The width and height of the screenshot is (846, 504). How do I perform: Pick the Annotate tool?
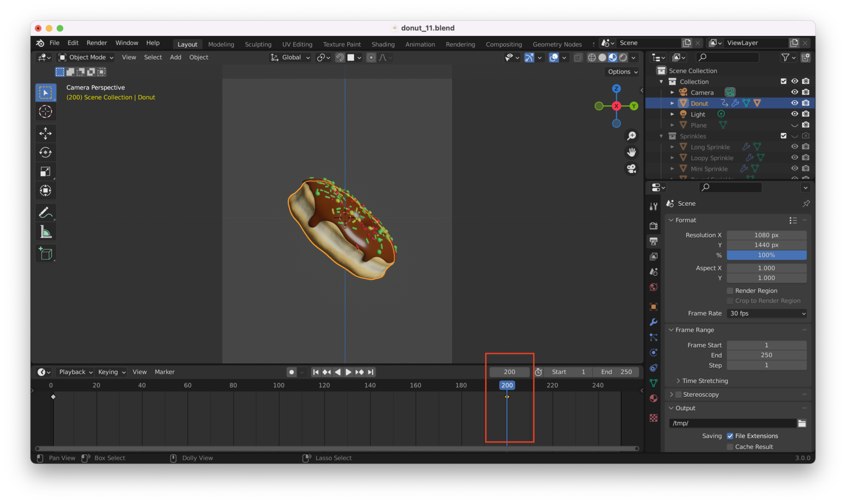coord(46,212)
